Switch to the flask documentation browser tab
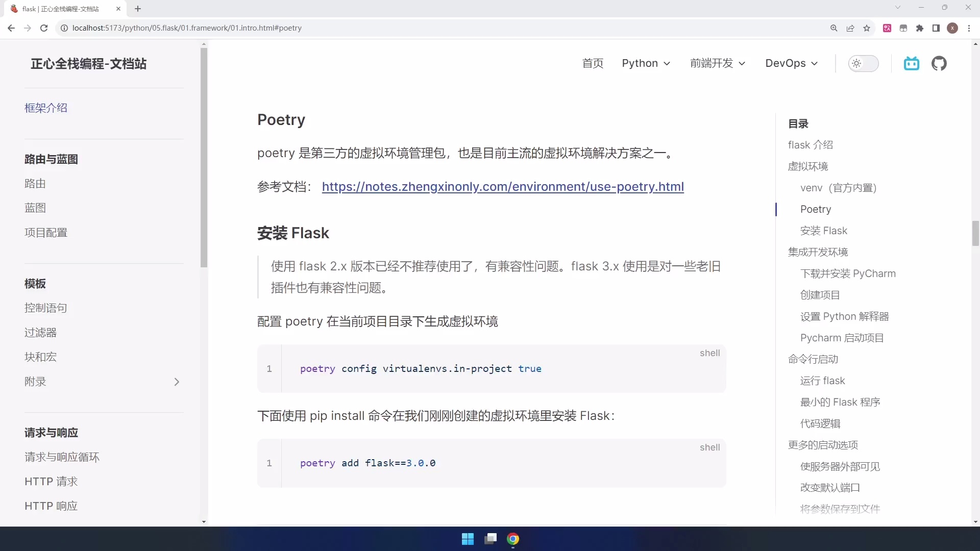Viewport: 980px width, 551px height. pyautogui.click(x=61, y=9)
